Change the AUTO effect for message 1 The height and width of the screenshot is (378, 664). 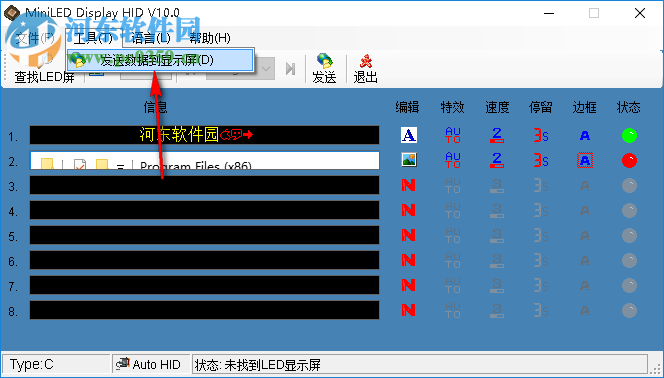[453, 135]
